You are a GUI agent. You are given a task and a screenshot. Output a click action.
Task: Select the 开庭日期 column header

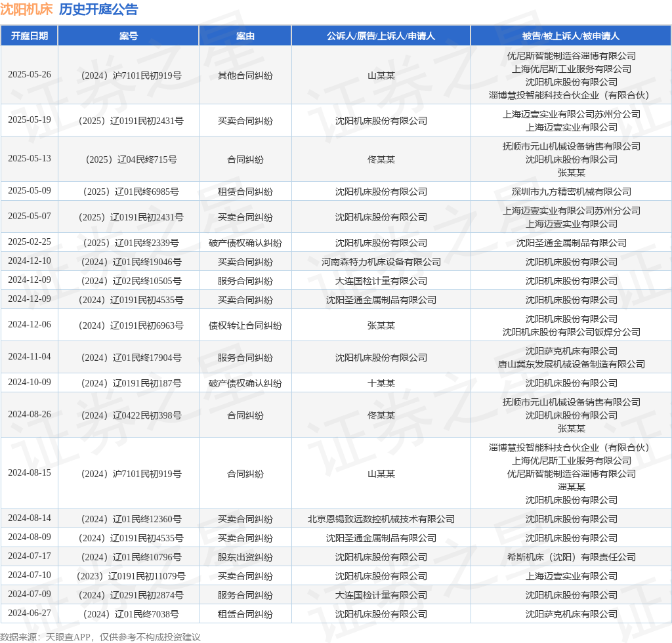point(29,36)
